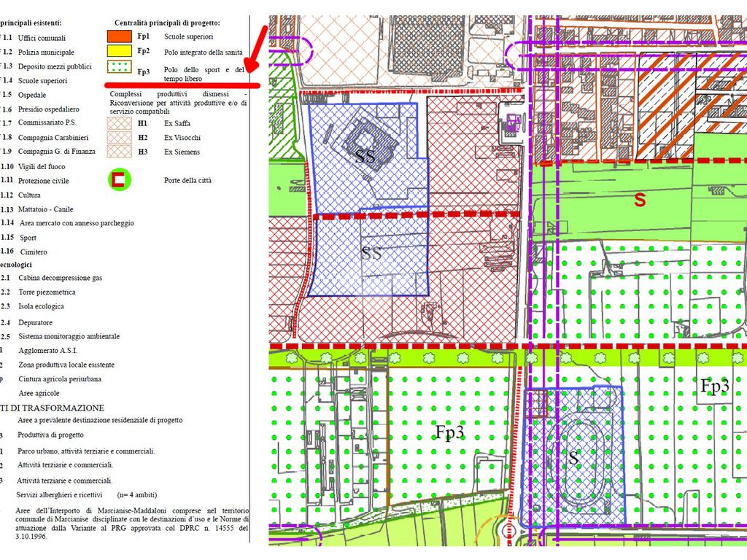Image resolution: width=747 pixels, height=560 pixels.
Task: Select the H1 Ex Saffa hatch symbol
Action: [x=120, y=123]
